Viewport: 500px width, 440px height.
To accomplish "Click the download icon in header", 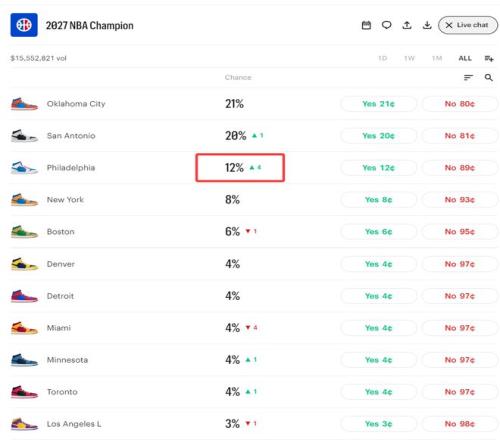I will pos(427,25).
